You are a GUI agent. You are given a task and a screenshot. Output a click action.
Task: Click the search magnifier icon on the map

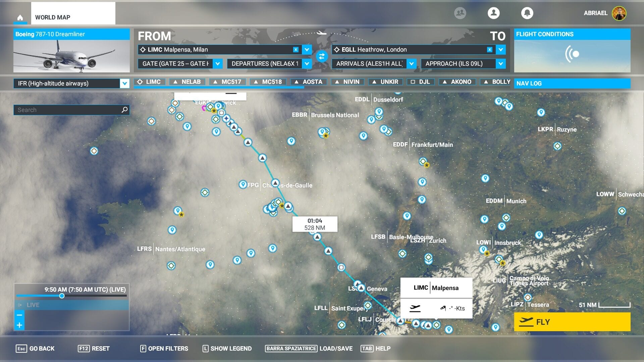point(124,110)
